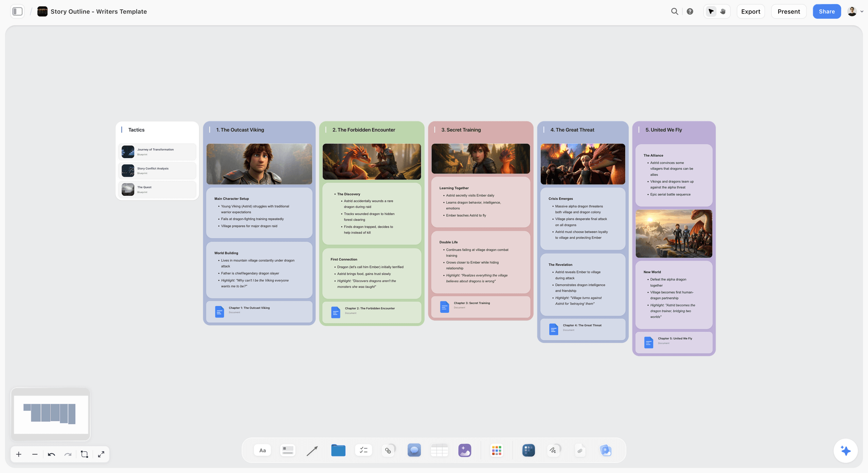Attach a file with paperclip tool

pos(580,450)
